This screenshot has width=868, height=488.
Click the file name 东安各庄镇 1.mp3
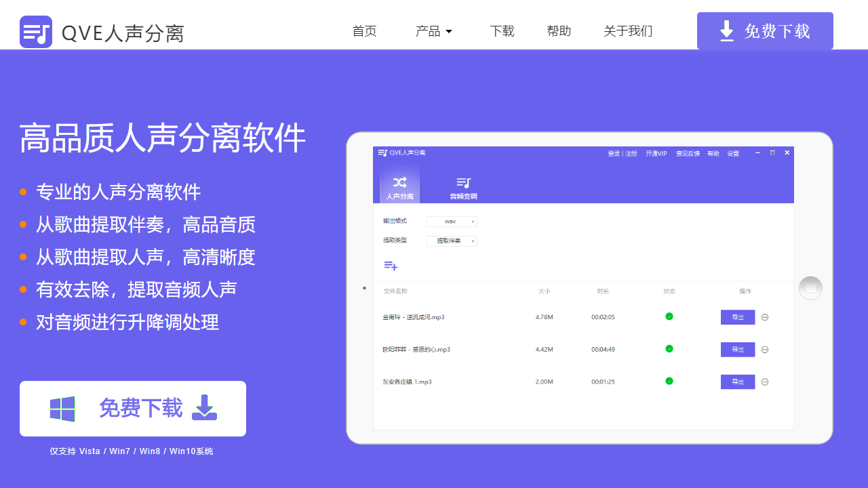(x=407, y=382)
